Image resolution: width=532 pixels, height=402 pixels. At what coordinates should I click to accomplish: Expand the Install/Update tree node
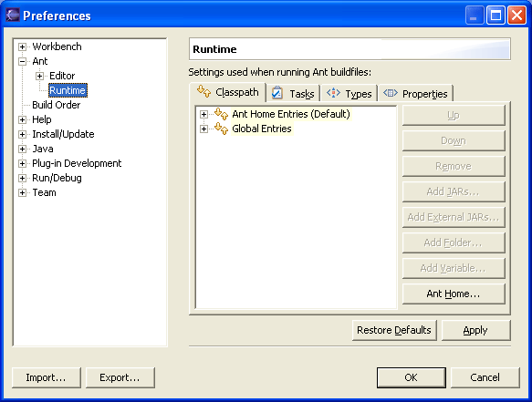[x=23, y=134]
